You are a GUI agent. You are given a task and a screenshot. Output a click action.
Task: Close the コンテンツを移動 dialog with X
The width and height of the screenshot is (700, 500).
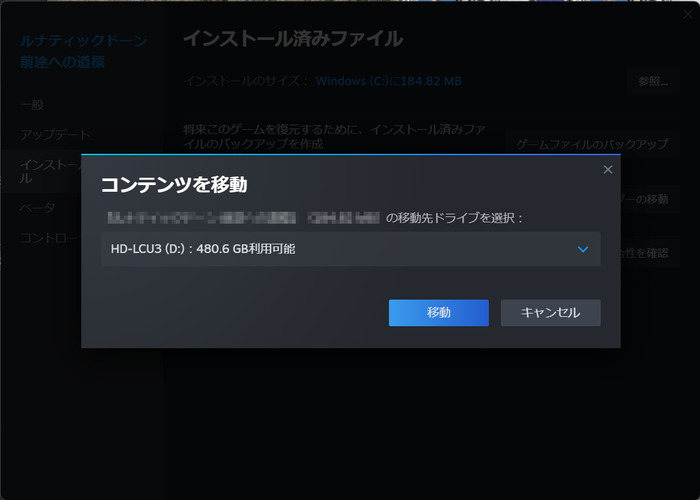(x=608, y=170)
